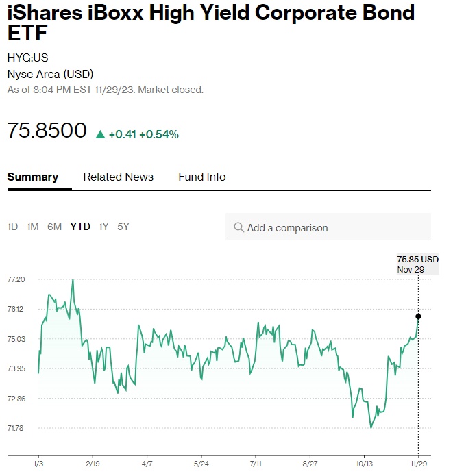453x476 pixels.
Task: Click the +0.54% percent change text
Action: [159, 135]
